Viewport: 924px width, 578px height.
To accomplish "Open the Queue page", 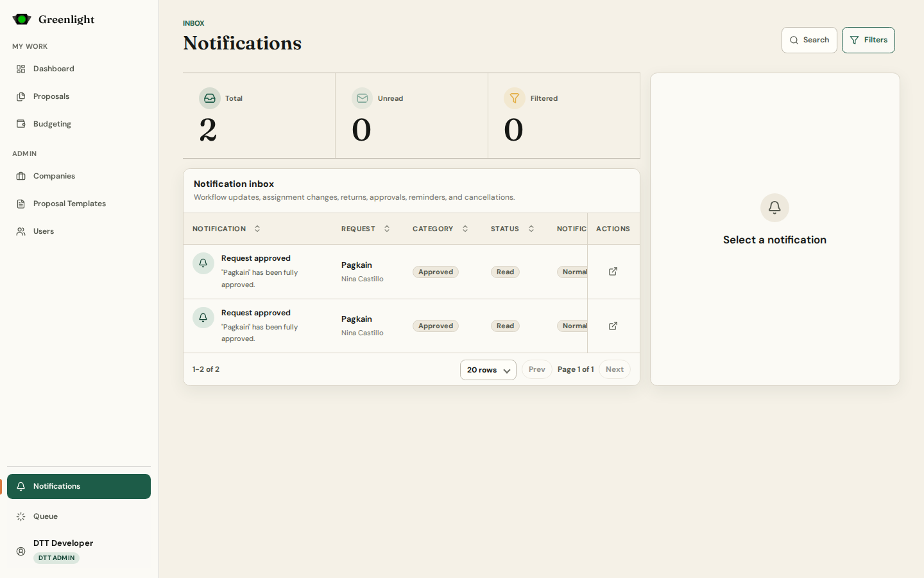I will pos(79,516).
